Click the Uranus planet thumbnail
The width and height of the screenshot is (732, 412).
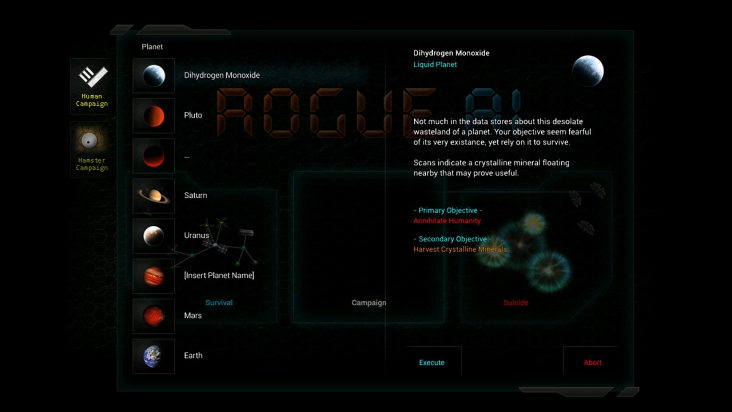(154, 236)
